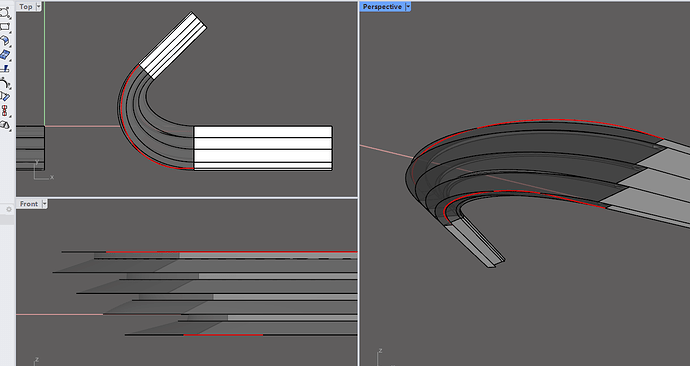The height and width of the screenshot is (366, 690).
Task: Select the Rectangle tool
Action: (4, 27)
